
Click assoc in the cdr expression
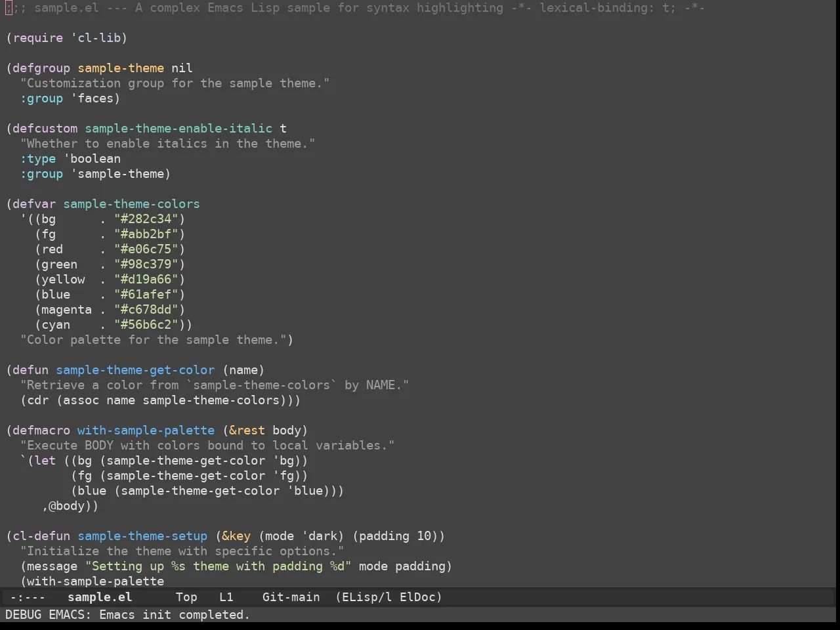coord(81,400)
